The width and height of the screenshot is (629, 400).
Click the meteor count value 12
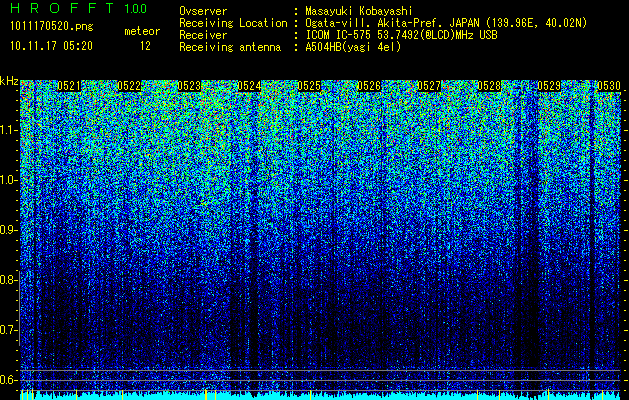click(x=145, y=46)
